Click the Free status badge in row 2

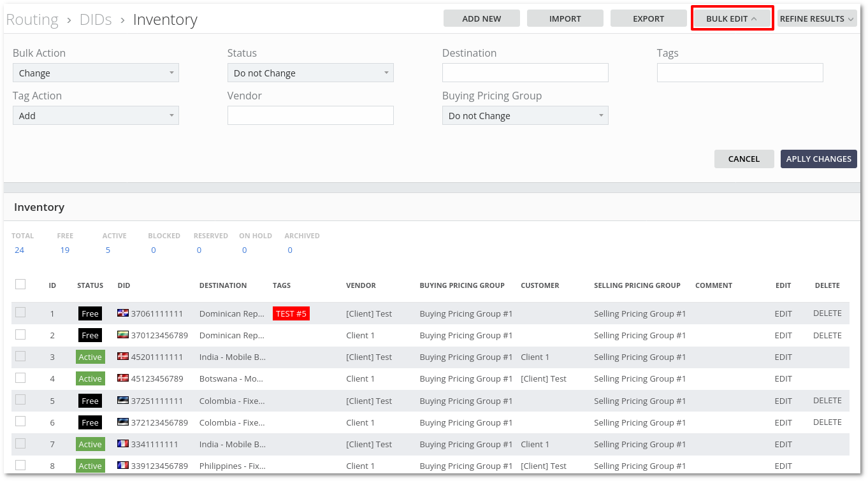[90, 335]
